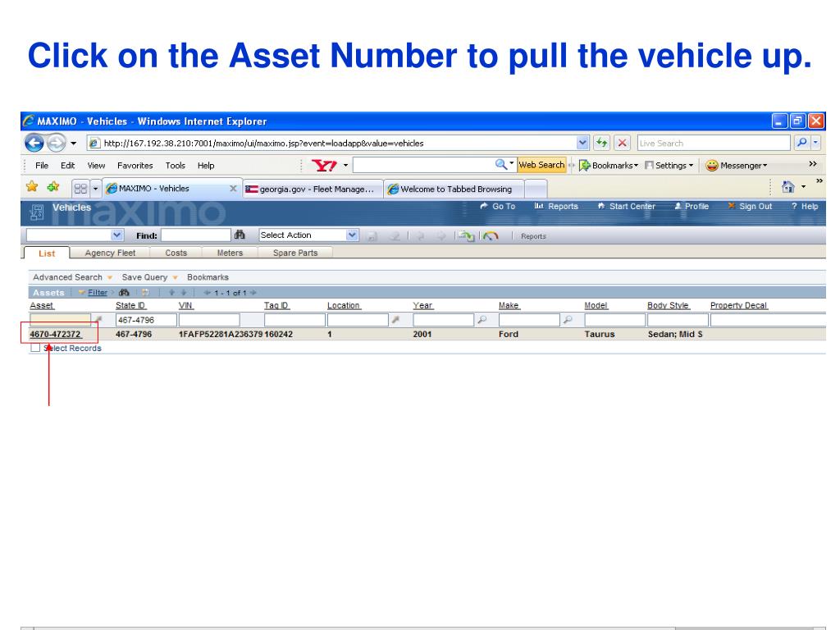The image size is (840, 630).
Task: Click Sign Out in Maximo header
Action: click(750, 206)
